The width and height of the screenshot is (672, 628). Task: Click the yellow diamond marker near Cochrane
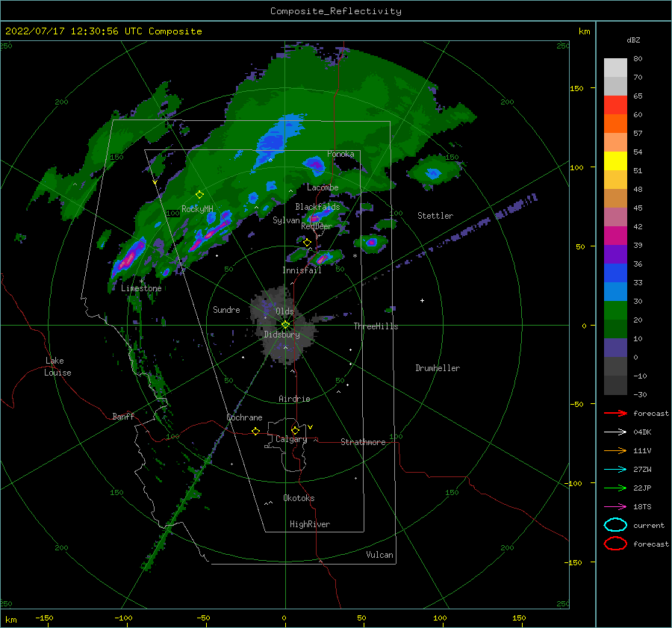pyautogui.click(x=256, y=431)
